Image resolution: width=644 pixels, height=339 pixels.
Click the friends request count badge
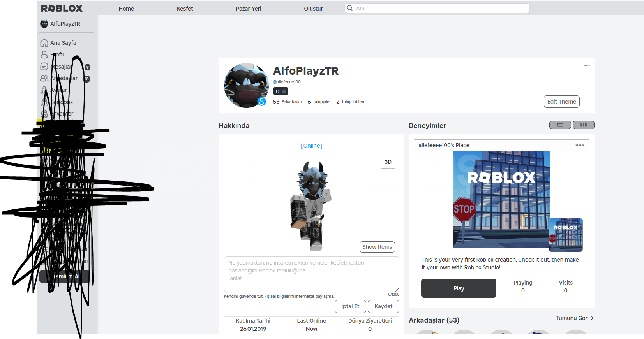pyautogui.click(x=86, y=79)
